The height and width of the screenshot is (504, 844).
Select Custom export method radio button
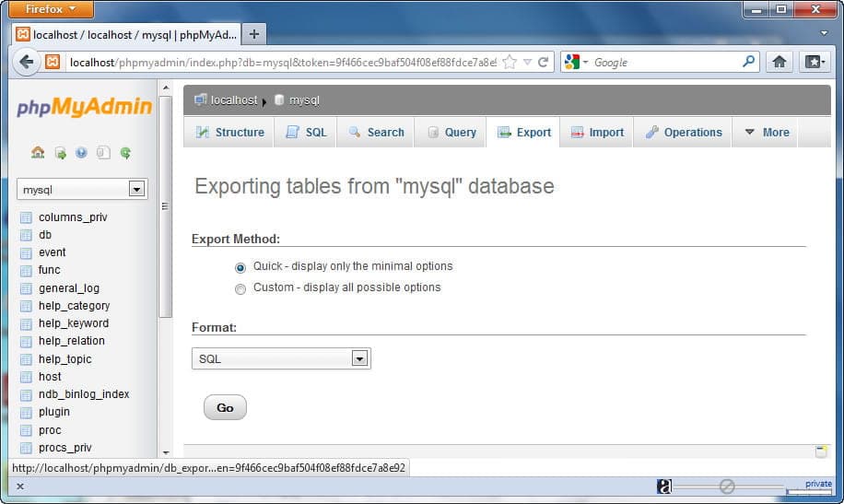pos(240,289)
